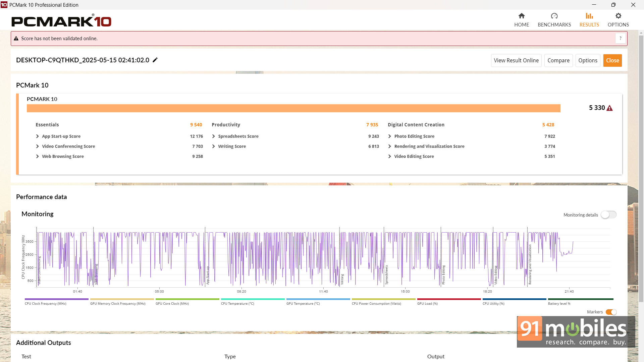
Task: Select result name DESKTOP-C9QTHKD_2025-05-15
Action: click(83, 60)
